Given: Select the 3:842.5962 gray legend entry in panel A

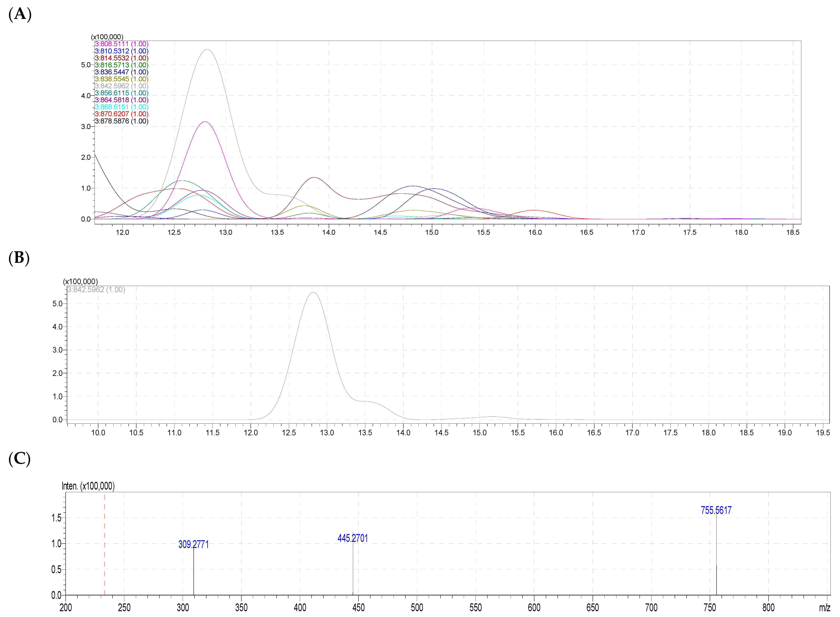Looking at the screenshot, I should coord(121,86).
